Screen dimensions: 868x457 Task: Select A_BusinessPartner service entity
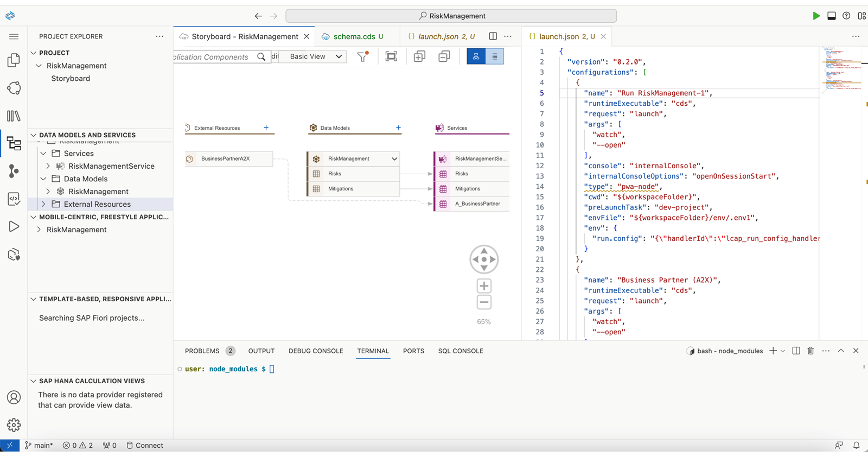click(x=471, y=204)
